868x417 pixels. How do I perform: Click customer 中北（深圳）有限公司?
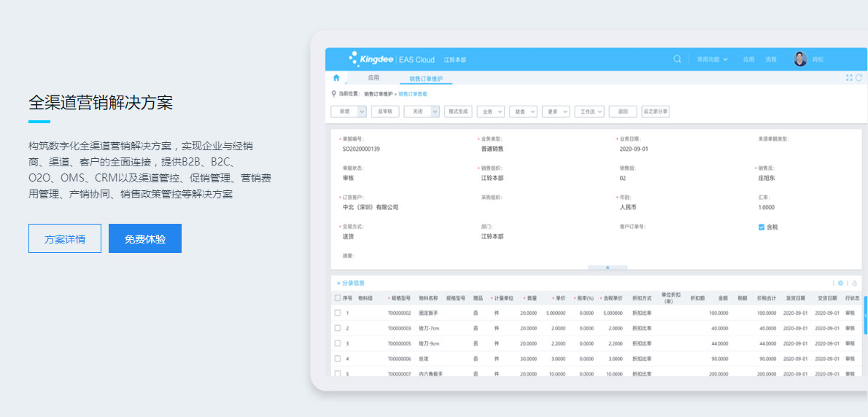(371, 207)
